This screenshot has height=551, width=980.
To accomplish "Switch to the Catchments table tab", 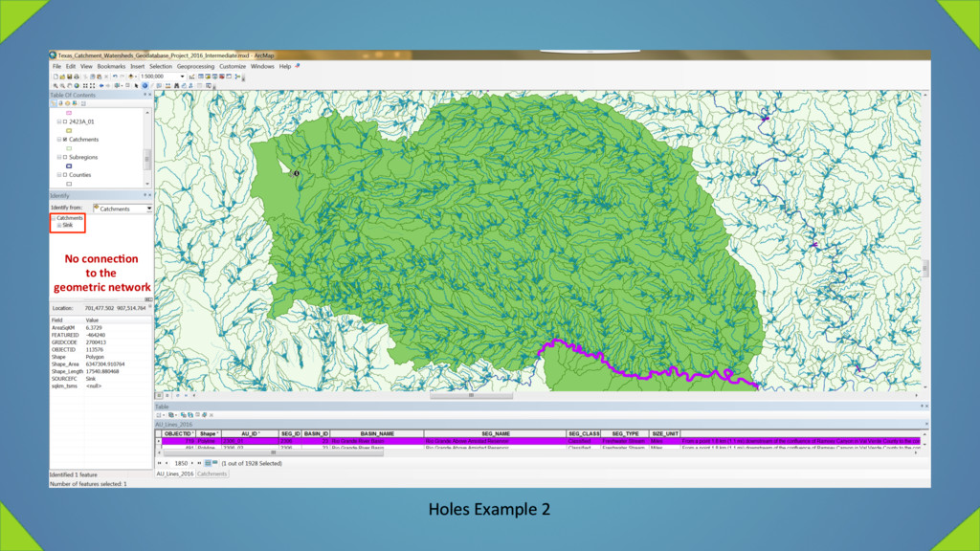I will click(x=212, y=473).
